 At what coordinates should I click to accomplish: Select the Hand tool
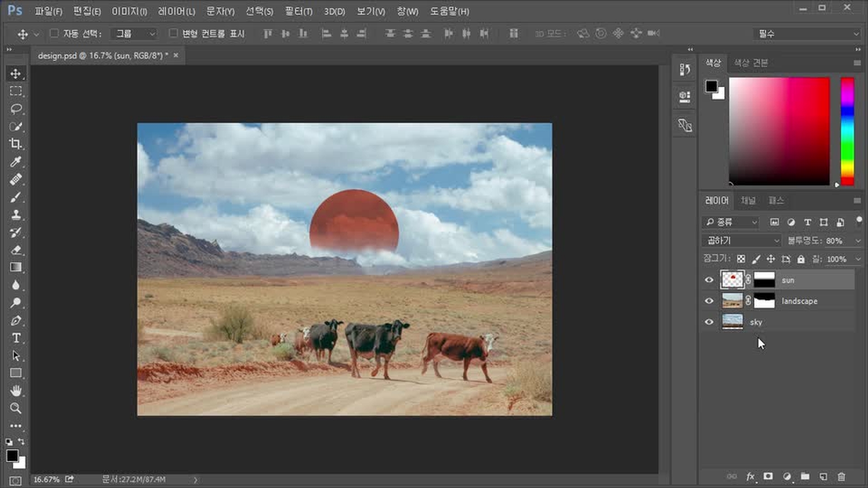coord(16,391)
